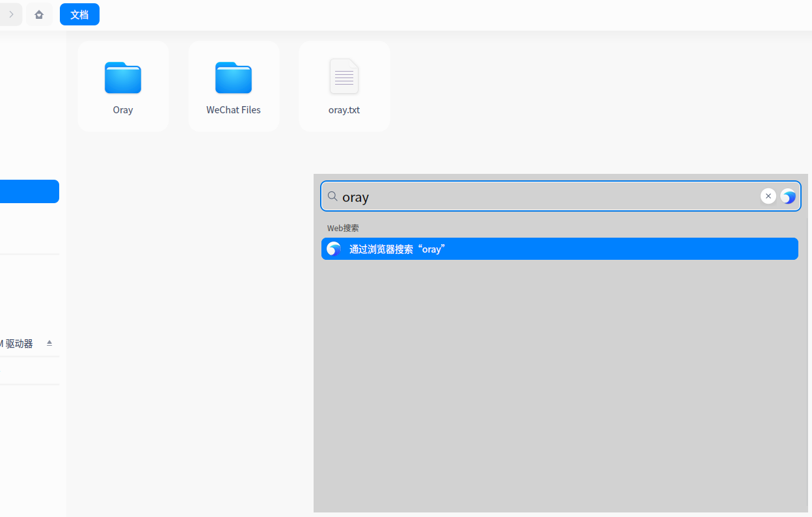Click the WeChat Files name label
Screen dimensions: 812x517
(234, 110)
